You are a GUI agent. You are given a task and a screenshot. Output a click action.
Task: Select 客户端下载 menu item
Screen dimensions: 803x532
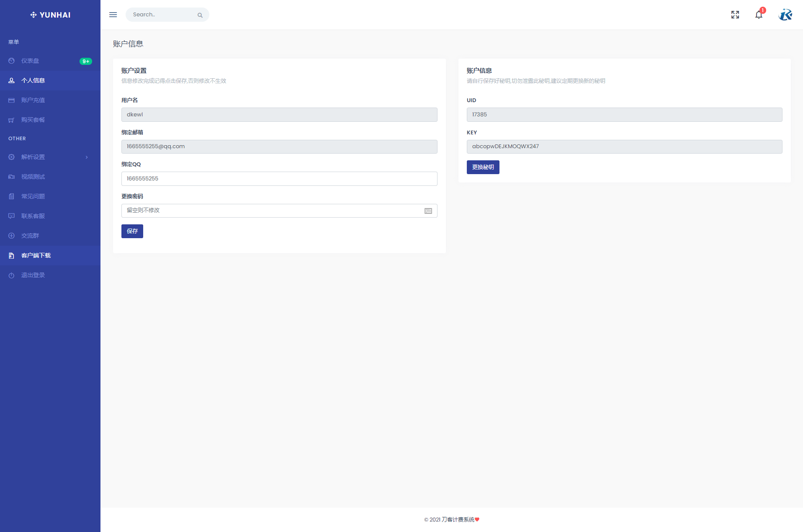coord(36,255)
